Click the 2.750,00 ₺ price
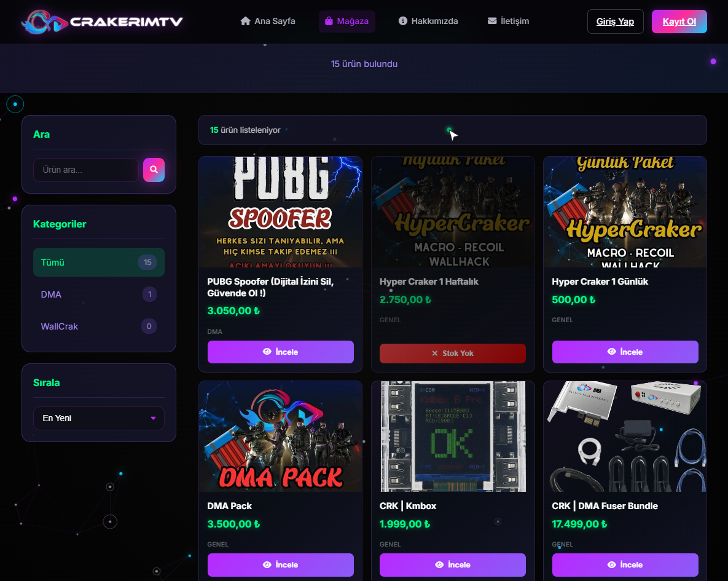The width and height of the screenshot is (728, 581). click(405, 299)
